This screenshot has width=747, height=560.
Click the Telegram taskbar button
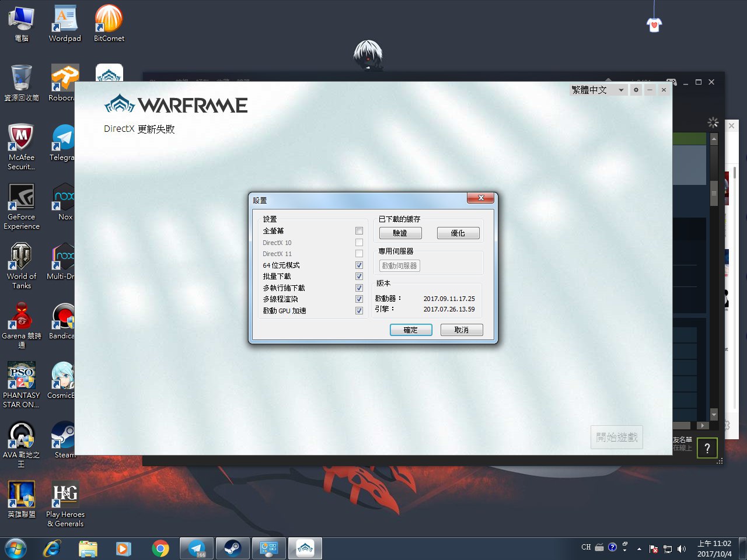point(197,548)
